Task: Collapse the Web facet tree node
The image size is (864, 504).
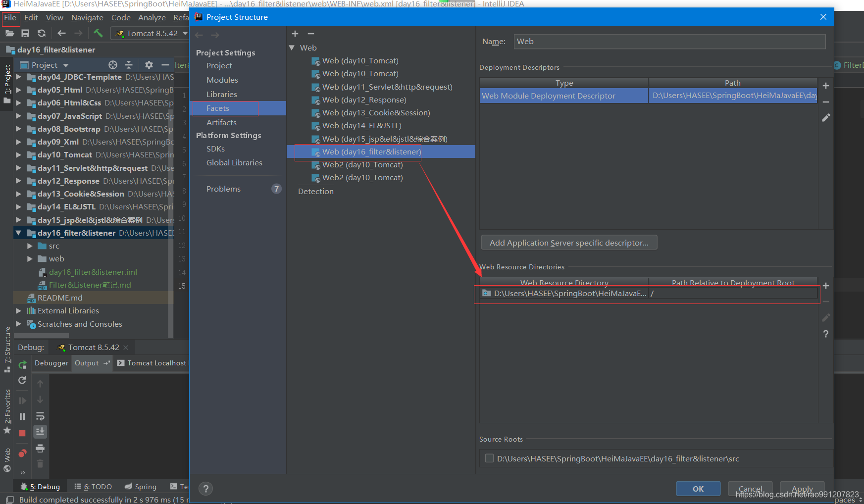Action: pyautogui.click(x=292, y=48)
